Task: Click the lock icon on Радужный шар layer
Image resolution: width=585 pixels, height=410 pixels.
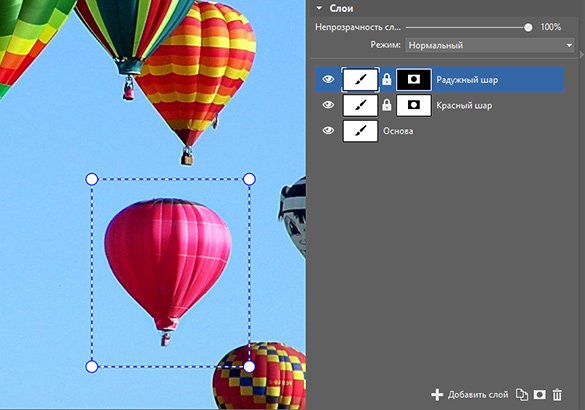Action: (x=387, y=79)
